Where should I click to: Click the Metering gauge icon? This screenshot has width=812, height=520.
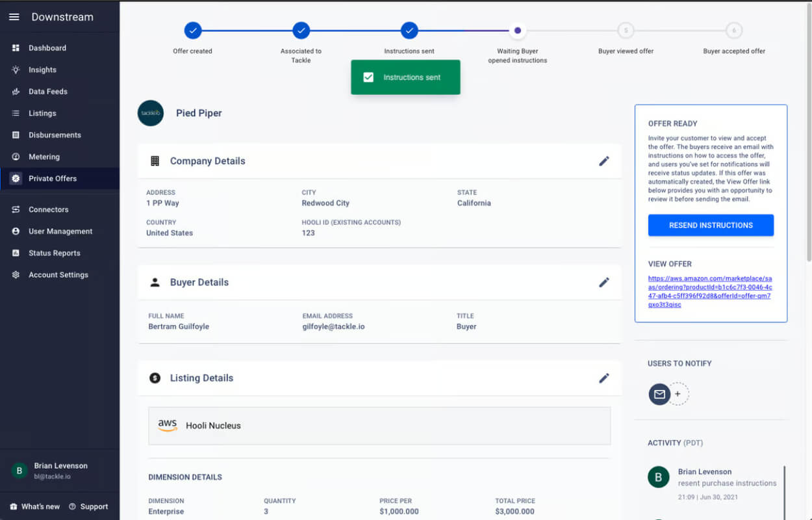pyautogui.click(x=16, y=157)
